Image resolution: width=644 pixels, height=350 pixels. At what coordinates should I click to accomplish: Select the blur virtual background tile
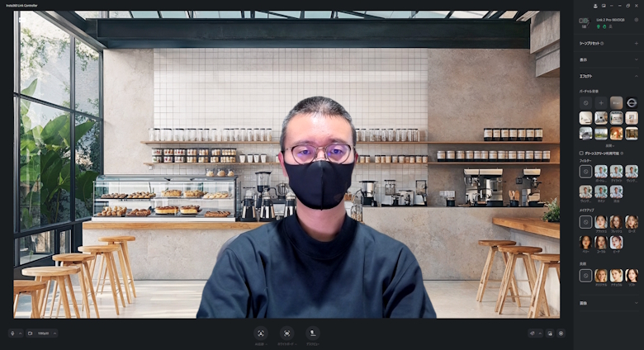pos(616,103)
